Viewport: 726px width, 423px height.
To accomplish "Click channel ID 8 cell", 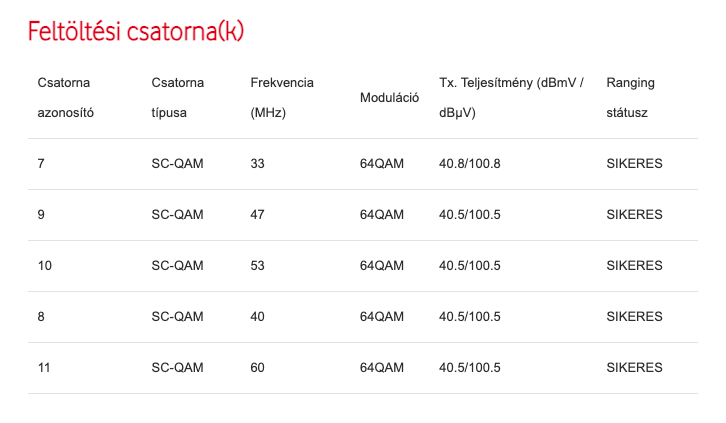I will 41,317.
